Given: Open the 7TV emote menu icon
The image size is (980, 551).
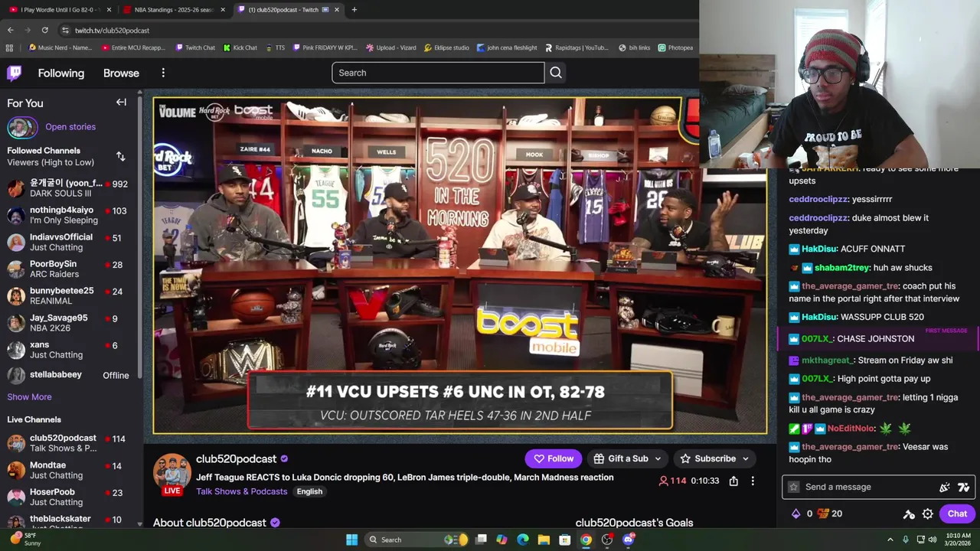Looking at the screenshot, I should pyautogui.click(x=963, y=487).
